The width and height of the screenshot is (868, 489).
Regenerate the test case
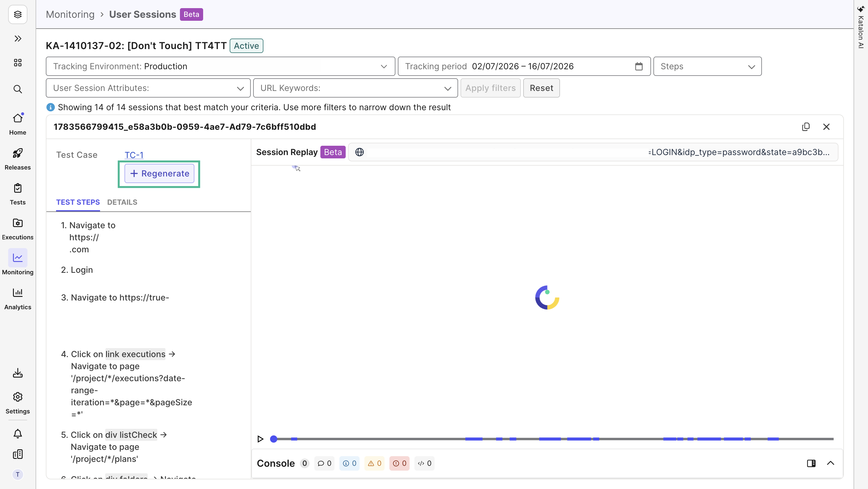[159, 173]
